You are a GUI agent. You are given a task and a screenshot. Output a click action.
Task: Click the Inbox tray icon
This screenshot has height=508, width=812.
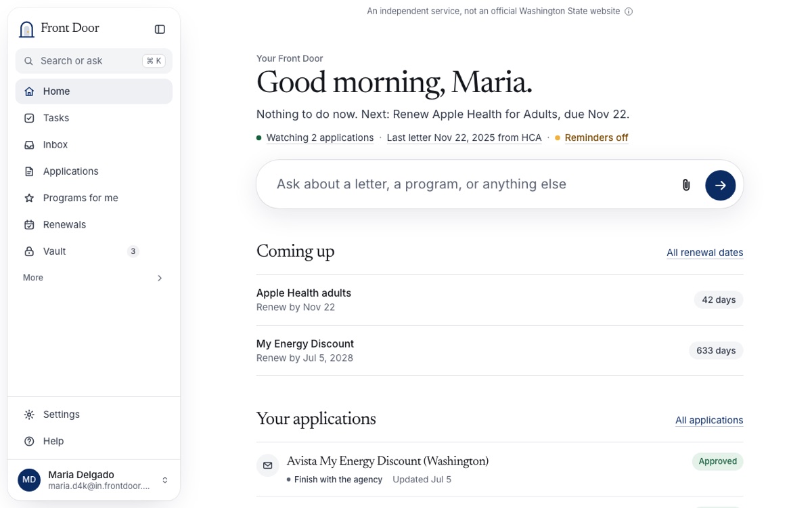(x=29, y=145)
